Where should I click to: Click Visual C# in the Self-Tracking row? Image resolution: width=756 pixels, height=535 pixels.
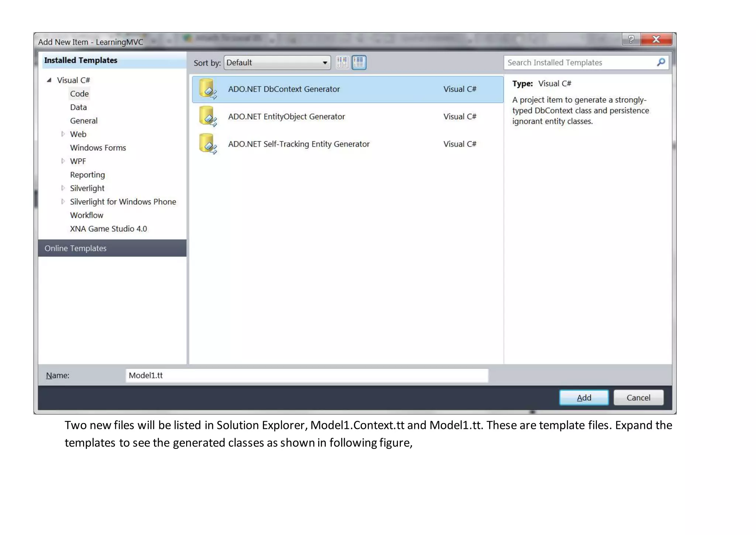460,144
